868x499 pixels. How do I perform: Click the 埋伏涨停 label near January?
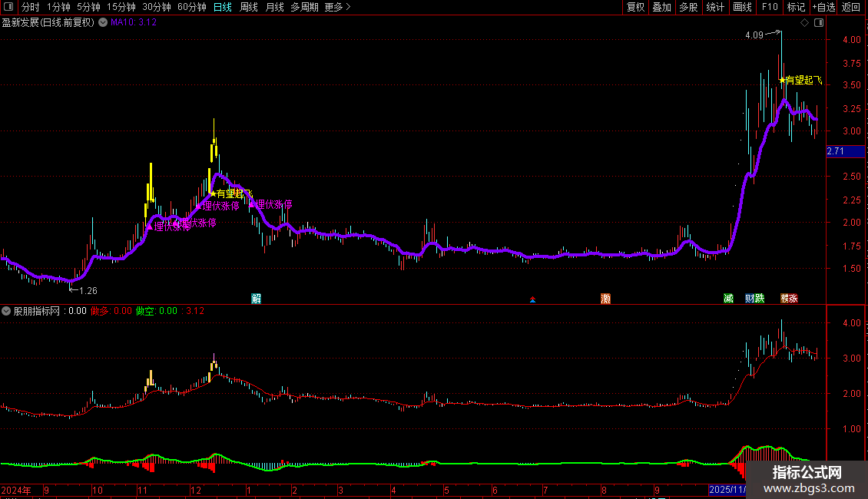270,205
